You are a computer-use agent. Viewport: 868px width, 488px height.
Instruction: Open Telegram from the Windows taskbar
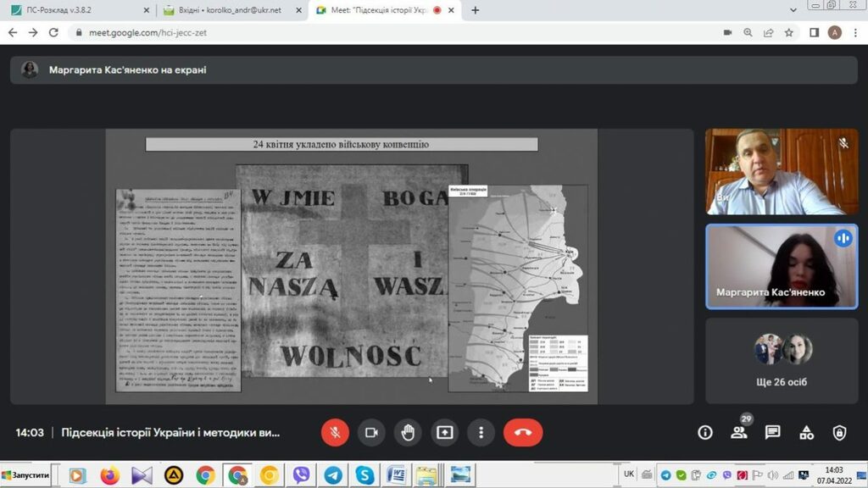(333, 475)
